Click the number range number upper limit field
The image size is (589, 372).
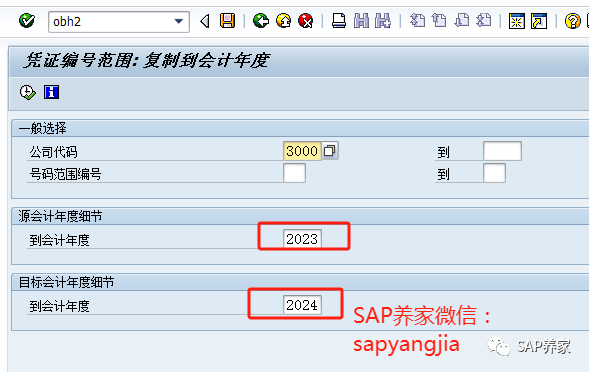point(494,173)
